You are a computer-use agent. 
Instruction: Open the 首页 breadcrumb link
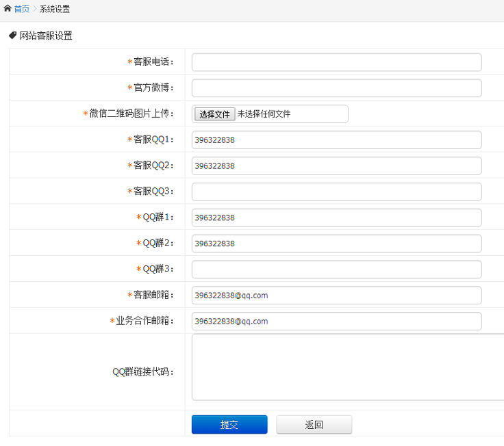pos(22,9)
